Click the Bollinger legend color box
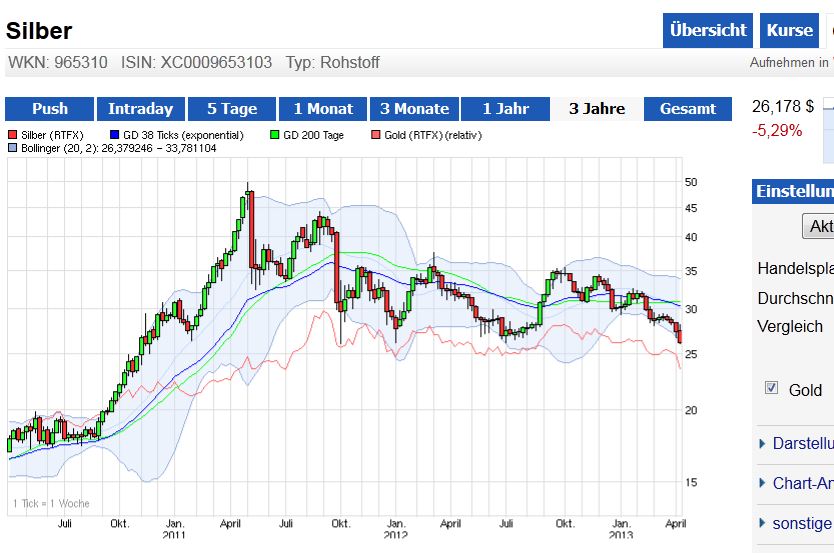834x553 pixels. coord(12,148)
